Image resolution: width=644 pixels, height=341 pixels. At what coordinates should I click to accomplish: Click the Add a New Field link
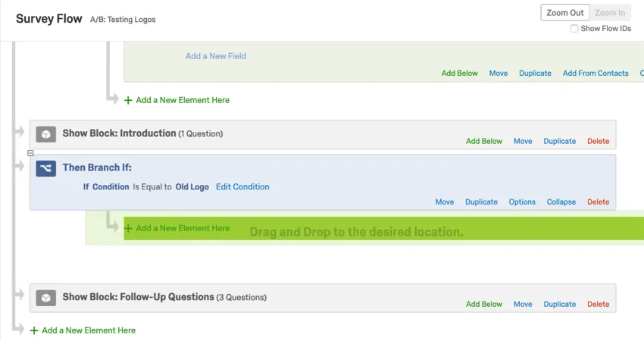(x=216, y=56)
